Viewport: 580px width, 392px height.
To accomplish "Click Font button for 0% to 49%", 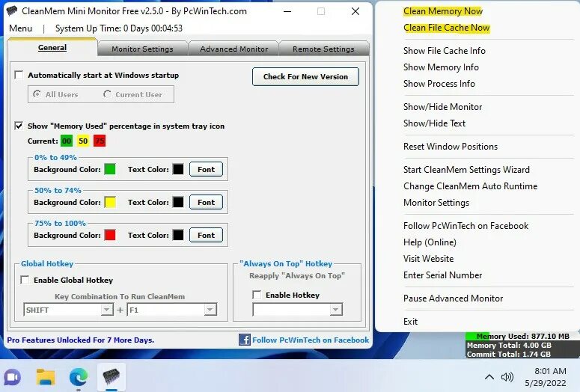I will pos(206,169).
